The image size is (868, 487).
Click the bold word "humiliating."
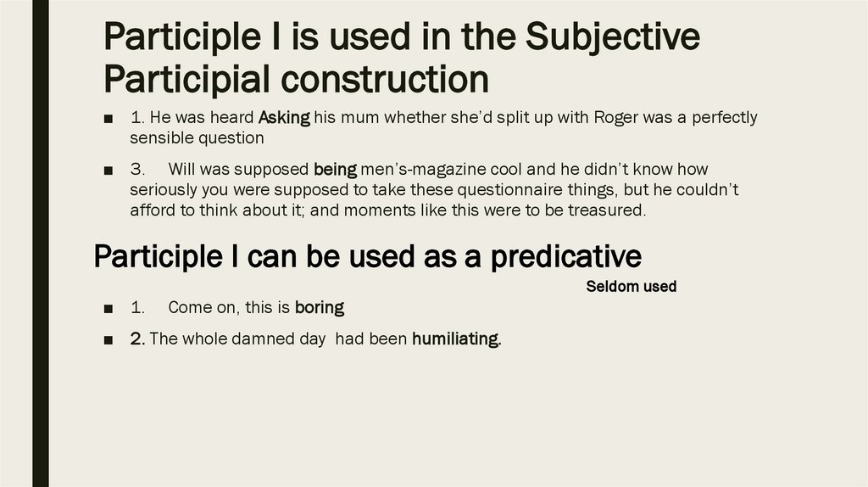point(457,339)
